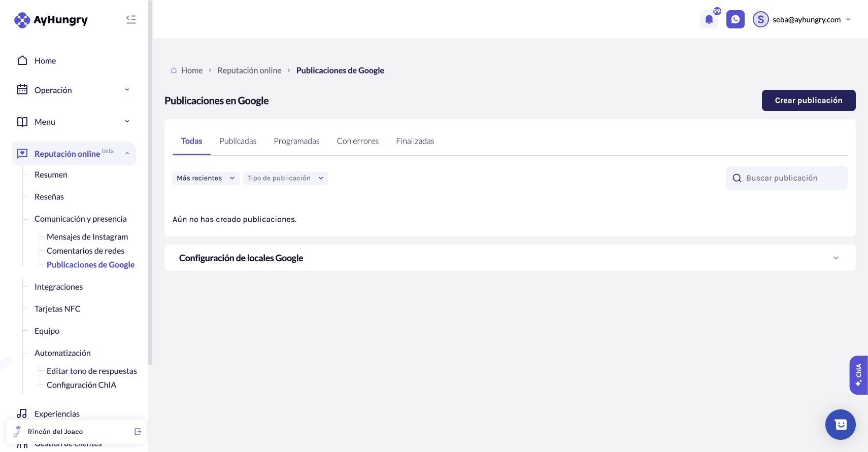The width and height of the screenshot is (868, 452).
Task: Go to Home breadcrumb link
Action: click(191, 71)
